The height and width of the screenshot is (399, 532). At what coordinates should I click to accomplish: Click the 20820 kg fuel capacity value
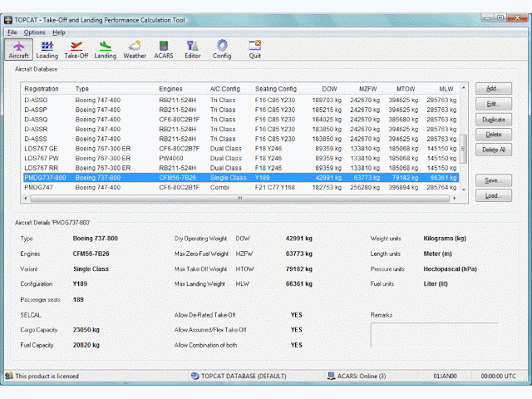coord(86,345)
